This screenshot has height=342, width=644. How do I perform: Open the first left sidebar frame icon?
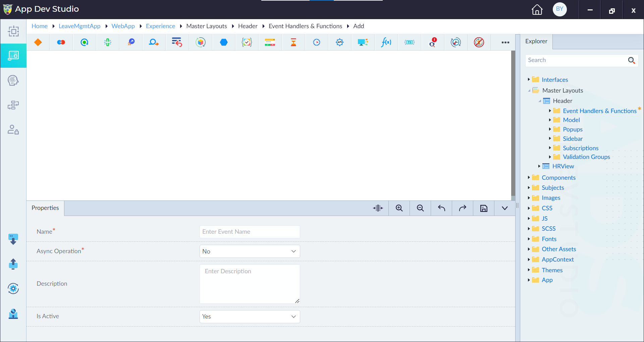click(13, 31)
